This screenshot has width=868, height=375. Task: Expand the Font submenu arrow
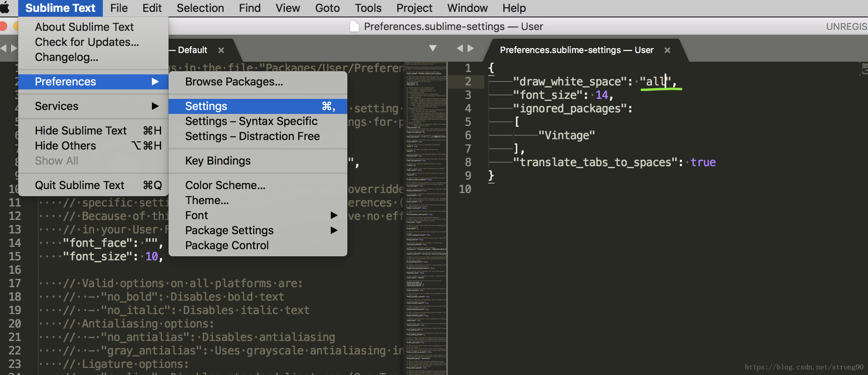(x=334, y=215)
